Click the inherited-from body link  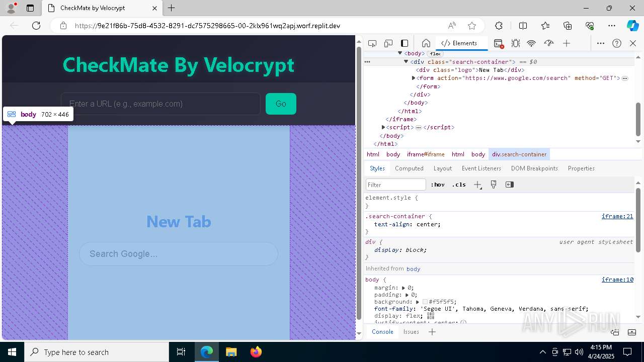[414, 269]
